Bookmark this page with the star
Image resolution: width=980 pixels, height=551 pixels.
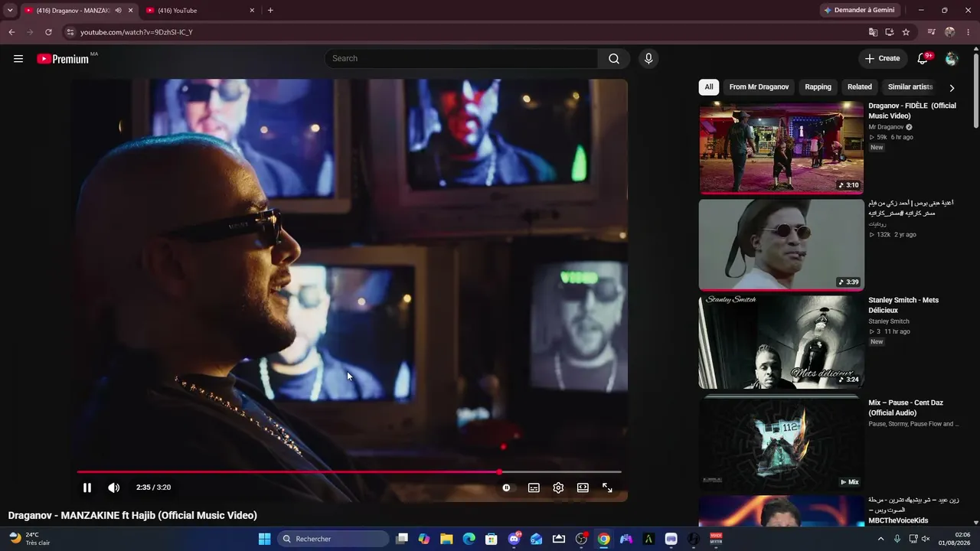(x=906, y=32)
